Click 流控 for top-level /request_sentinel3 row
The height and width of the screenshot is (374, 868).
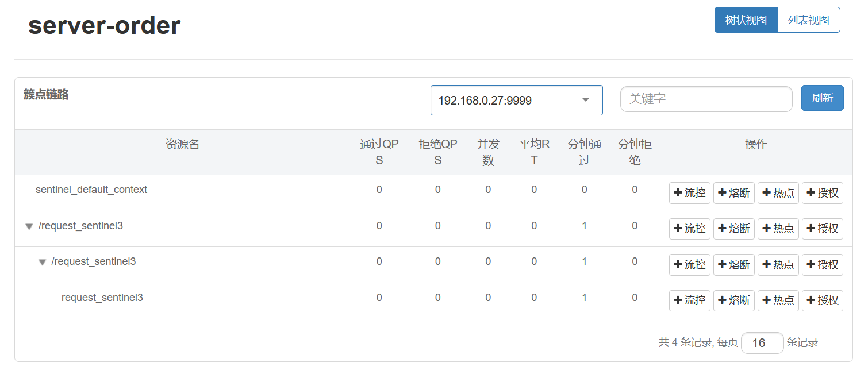[689, 229]
